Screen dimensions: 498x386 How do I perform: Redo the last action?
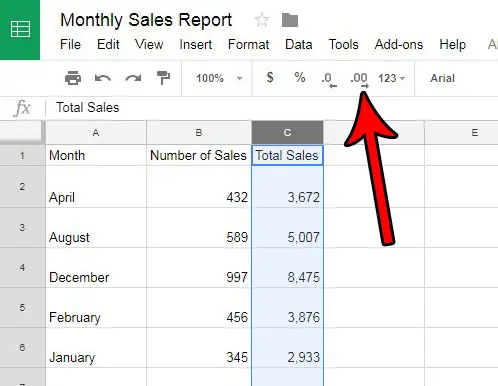point(133,78)
